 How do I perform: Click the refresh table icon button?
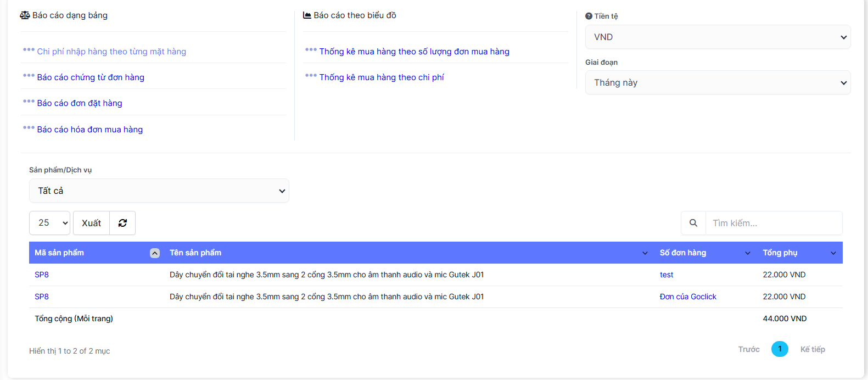click(122, 223)
